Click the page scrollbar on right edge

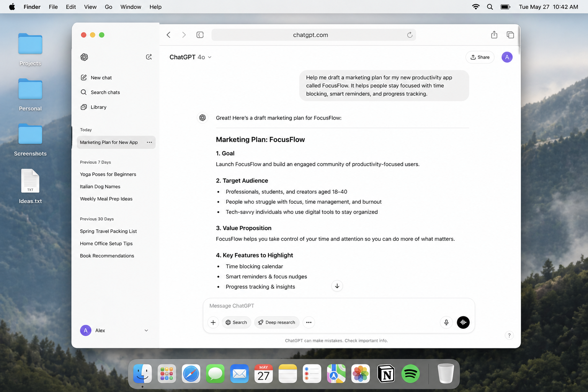pyautogui.click(x=519, y=40)
